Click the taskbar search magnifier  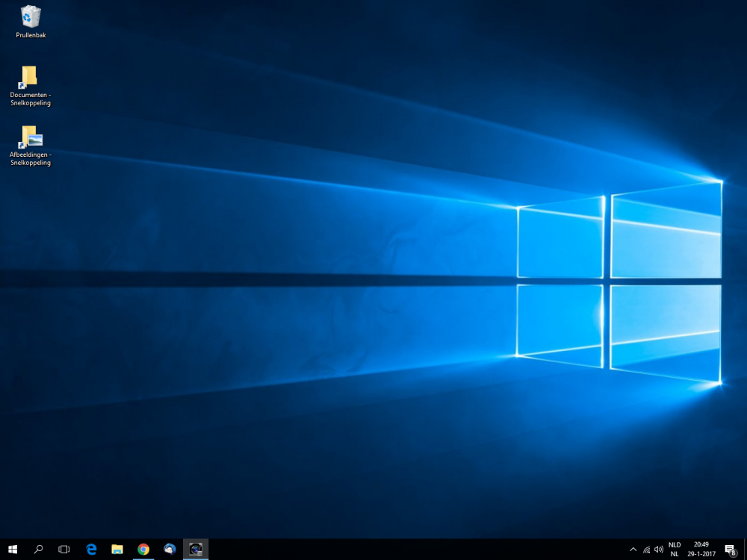coord(38,549)
